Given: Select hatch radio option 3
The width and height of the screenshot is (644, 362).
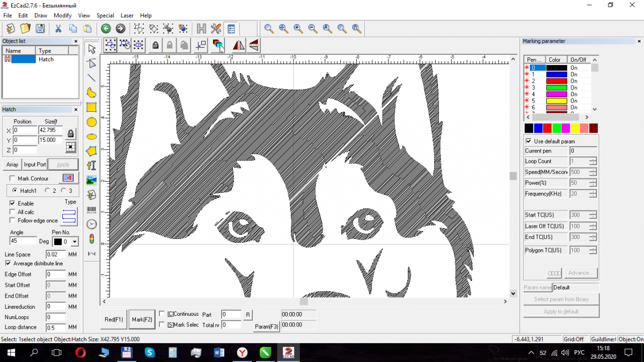Looking at the screenshot, I should pos(64,191).
